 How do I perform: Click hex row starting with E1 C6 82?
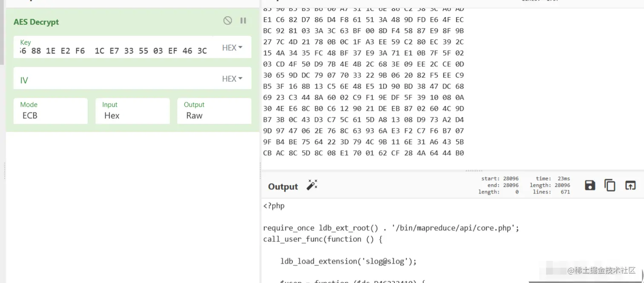[363, 20]
